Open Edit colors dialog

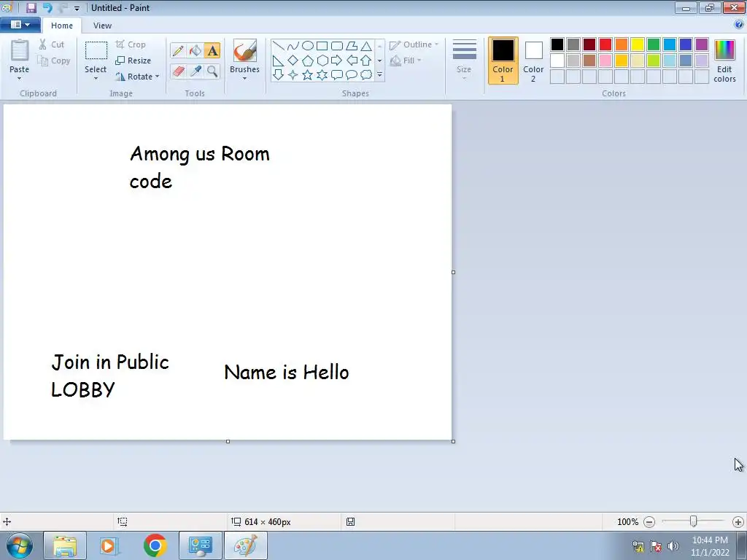[x=724, y=61]
